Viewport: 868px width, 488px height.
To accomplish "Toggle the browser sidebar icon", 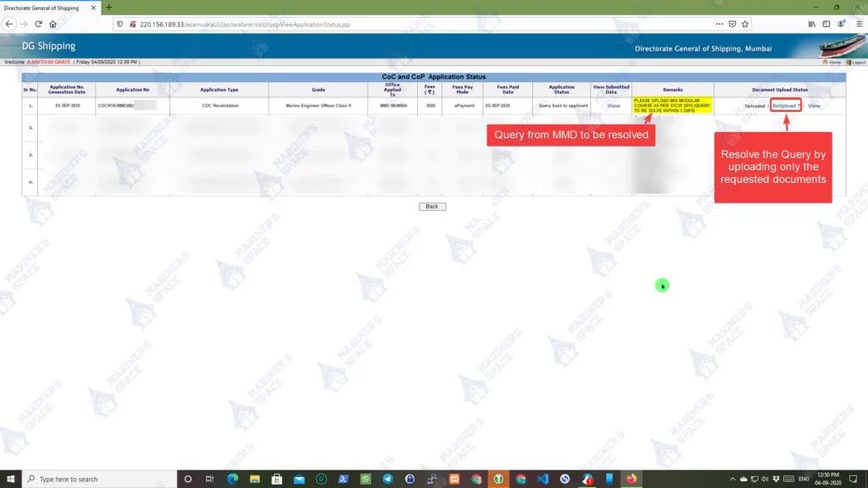I will 826,24.
